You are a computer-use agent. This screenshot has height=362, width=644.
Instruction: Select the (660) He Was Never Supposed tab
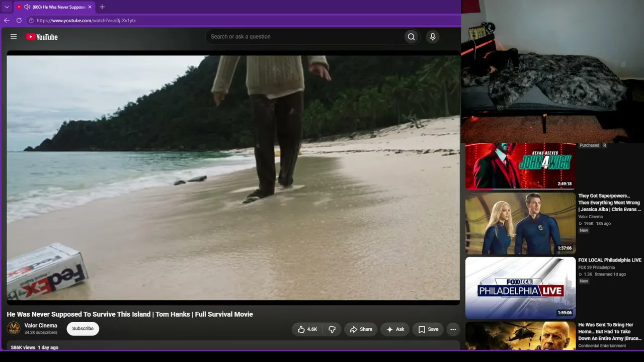click(x=54, y=7)
